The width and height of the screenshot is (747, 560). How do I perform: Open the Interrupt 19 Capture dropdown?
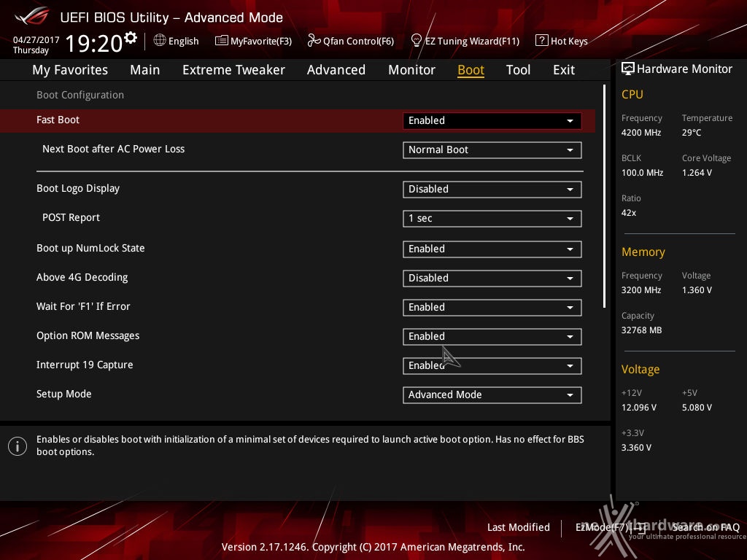492,366
